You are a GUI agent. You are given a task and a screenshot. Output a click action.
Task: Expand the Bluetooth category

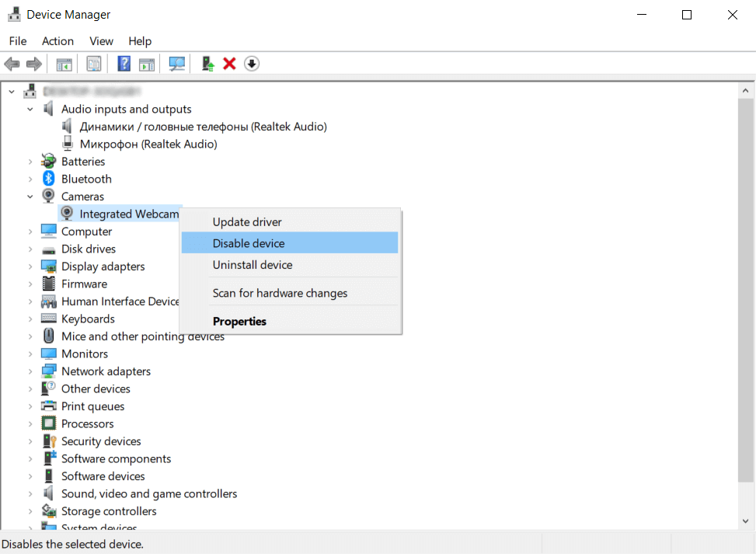30,179
